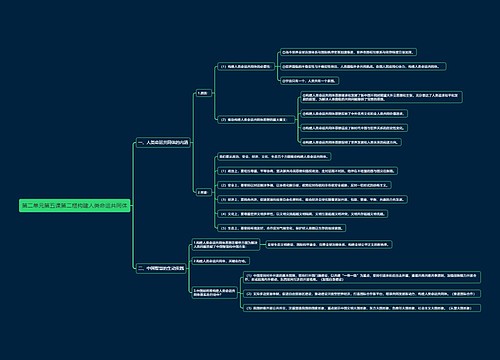This screenshot has height=360, width=500.
Task: Click node (4) 文化上 under 2.要求
Action: coord(302,214)
